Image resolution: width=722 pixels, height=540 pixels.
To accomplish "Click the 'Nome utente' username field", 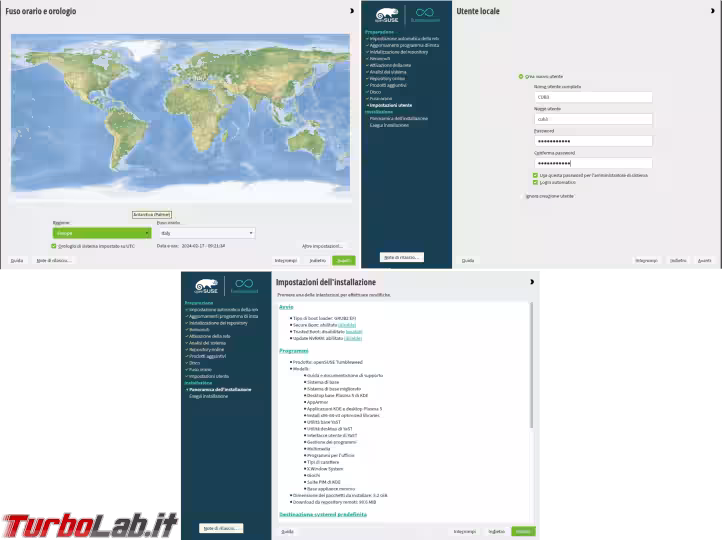I will [x=593, y=119].
